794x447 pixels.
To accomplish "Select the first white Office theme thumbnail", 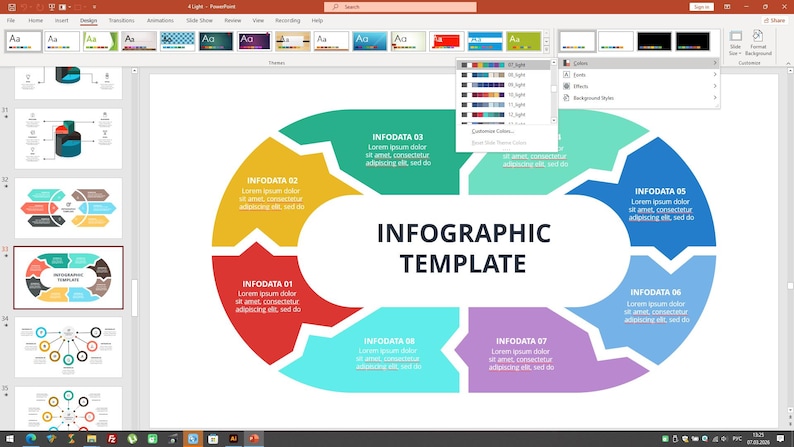I will 24,41.
